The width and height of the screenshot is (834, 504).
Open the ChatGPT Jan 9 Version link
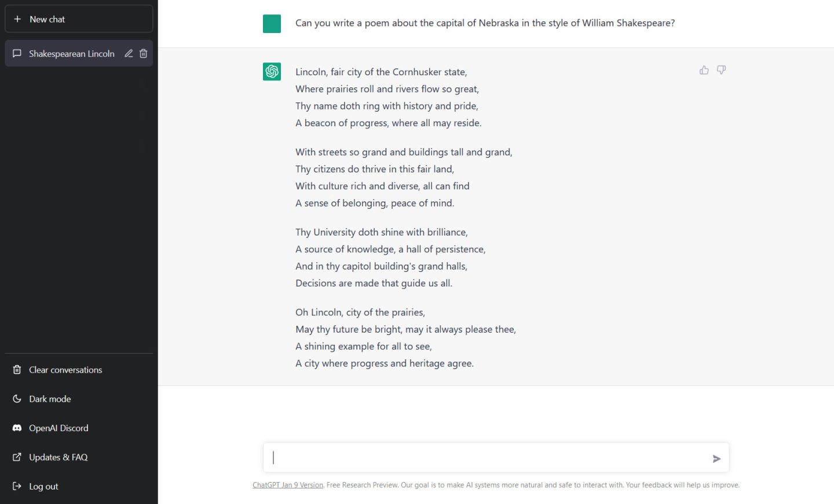(x=288, y=484)
